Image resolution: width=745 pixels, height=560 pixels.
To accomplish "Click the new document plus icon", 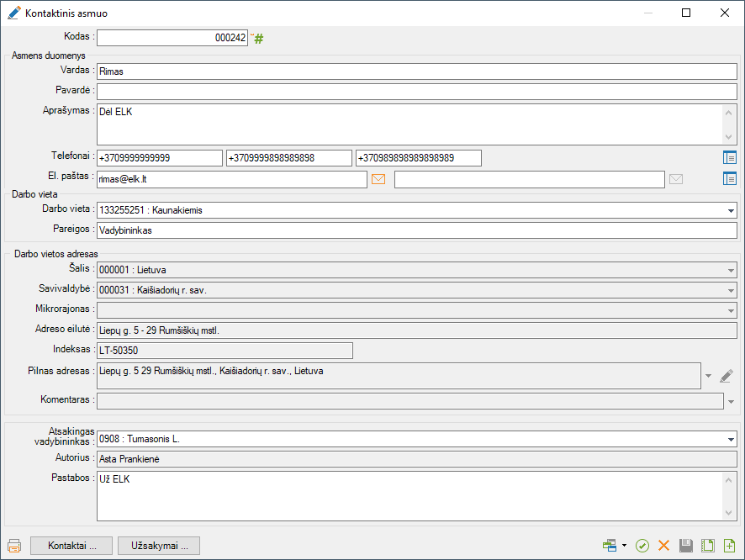I will click(729, 546).
